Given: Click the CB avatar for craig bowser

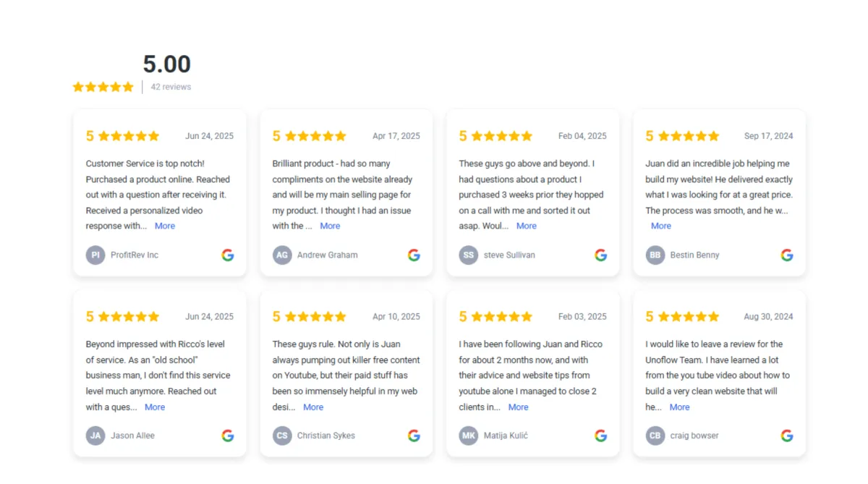Looking at the screenshot, I should [655, 436].
